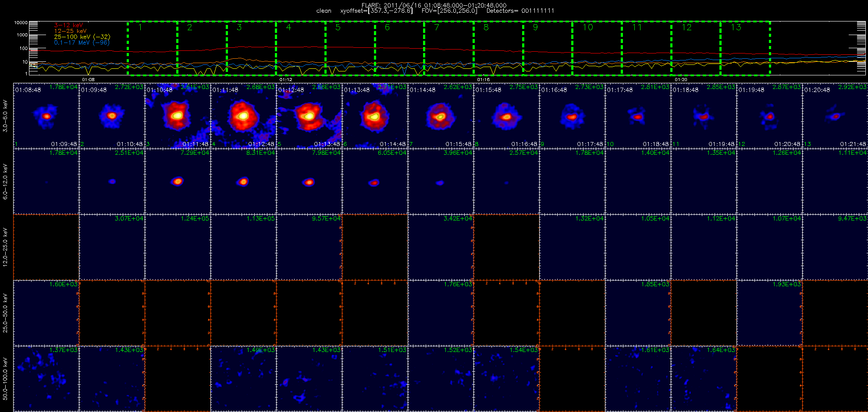Screen dimensions: 868x412
Task: Open the 3-6 keV image starting 01:08:48
Action: coord(46,116)
